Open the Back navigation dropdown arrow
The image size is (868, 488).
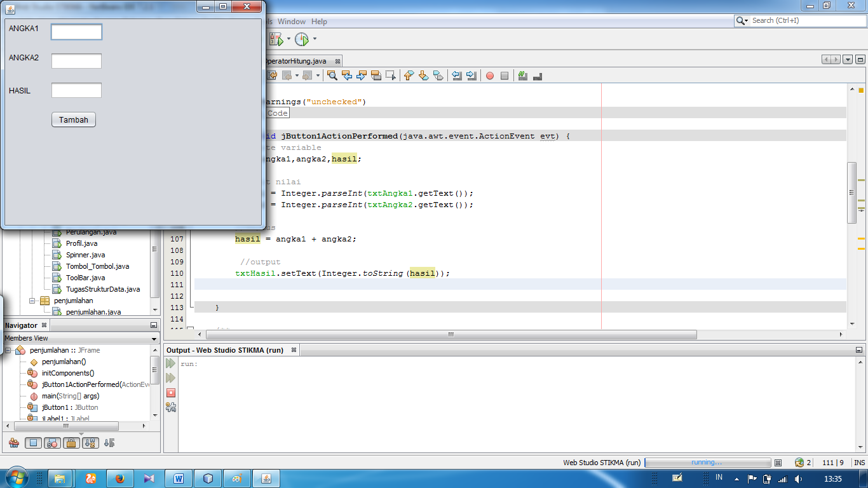coord(297,76)
